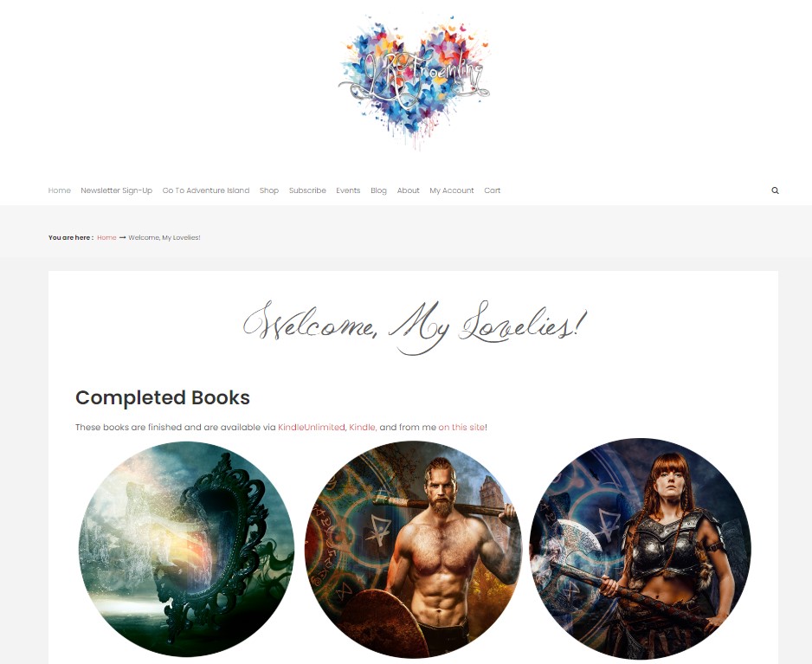Follow the Kindle link
Viewport: 812px width, 664px height.
click(362, 428)
